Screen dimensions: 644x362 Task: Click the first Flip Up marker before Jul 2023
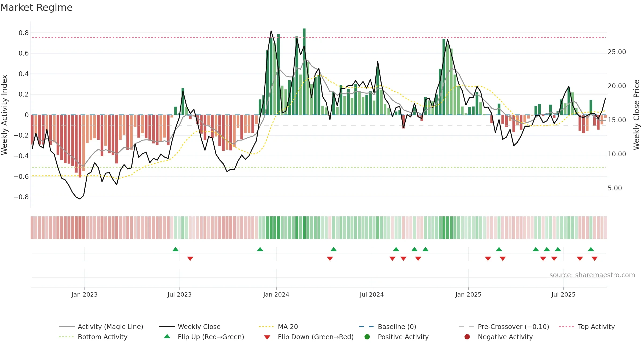point(175,249)
